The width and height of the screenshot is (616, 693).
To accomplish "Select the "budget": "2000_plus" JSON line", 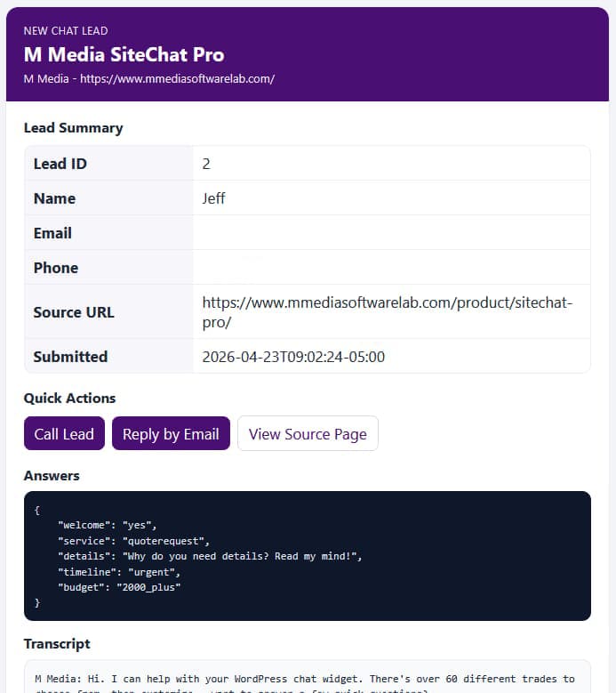I will click(119, 587).
